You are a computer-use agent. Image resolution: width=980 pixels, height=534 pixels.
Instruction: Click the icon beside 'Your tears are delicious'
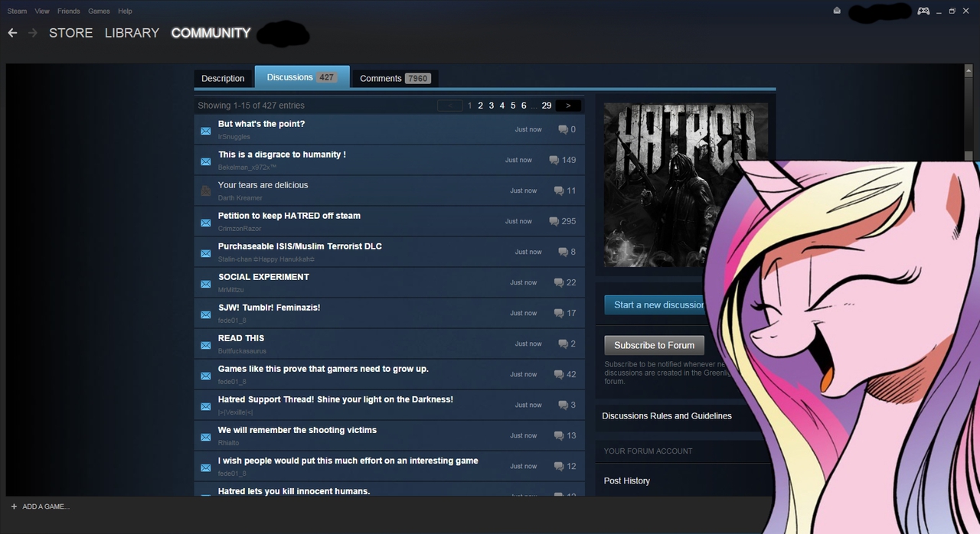(205, 191)
